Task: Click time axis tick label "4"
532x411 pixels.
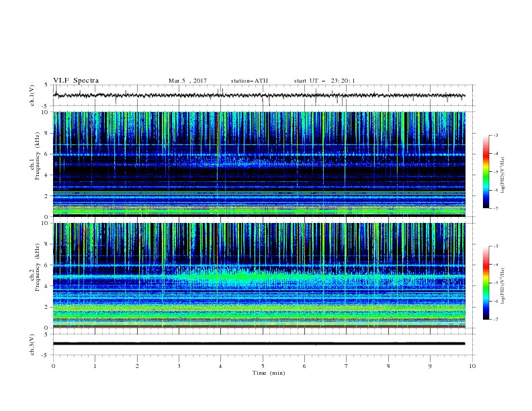Action: (220, 366)
